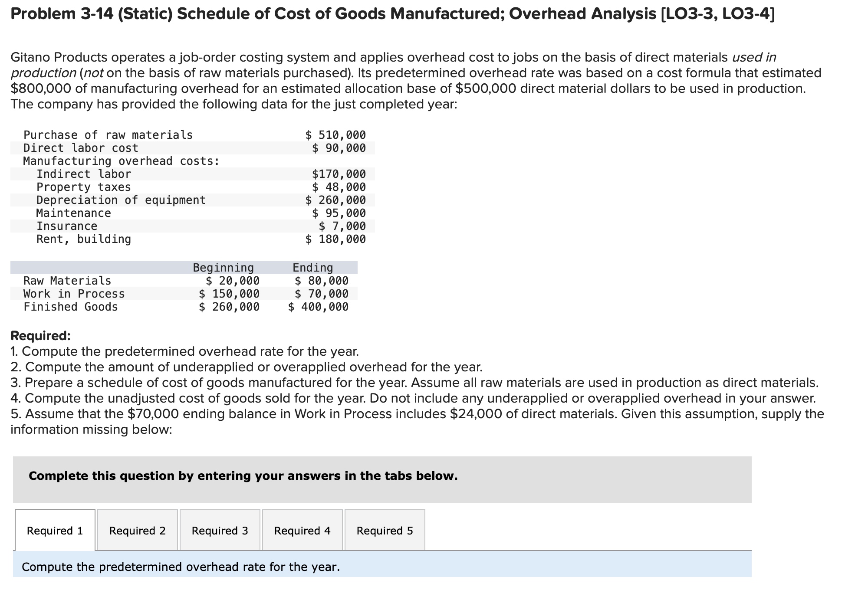The width and height of the screenshot is (868, 590).
Task: Click the Insurance row label
Action: tap(67, 226)
